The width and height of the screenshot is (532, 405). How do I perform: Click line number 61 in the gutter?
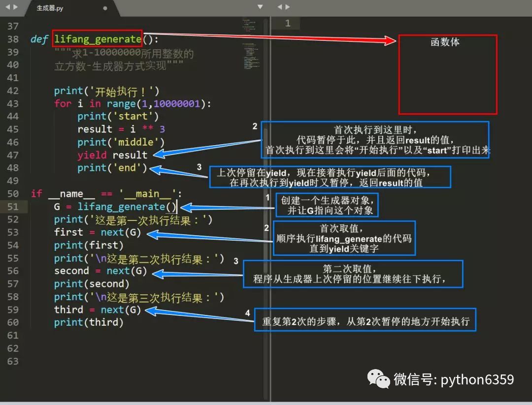point(13,336)
